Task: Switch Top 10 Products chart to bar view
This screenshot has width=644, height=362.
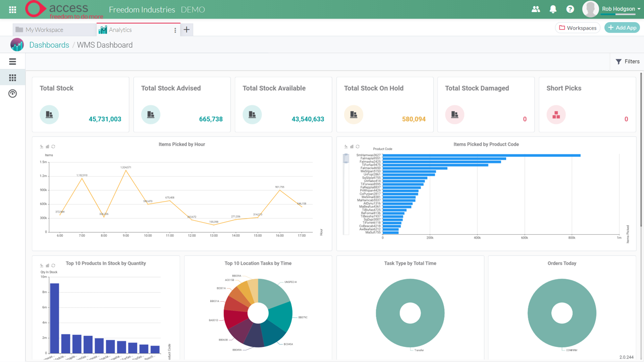Action: point(47,265)
